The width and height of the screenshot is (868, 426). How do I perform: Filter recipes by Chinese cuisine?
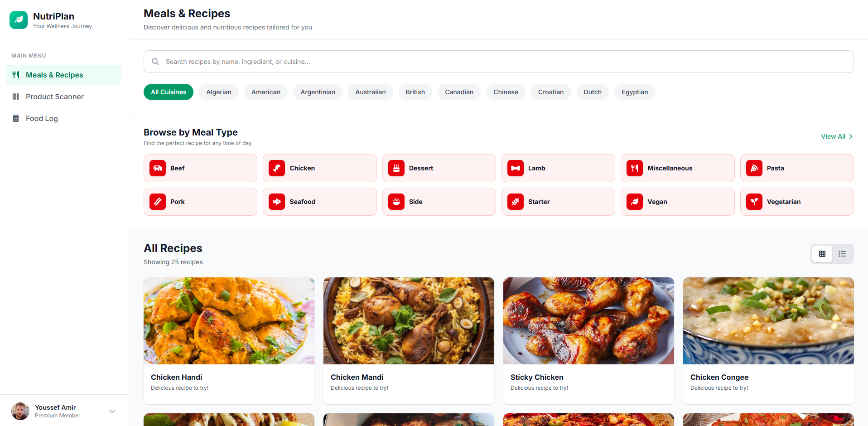pyautogui.click(x=506, y=92)
